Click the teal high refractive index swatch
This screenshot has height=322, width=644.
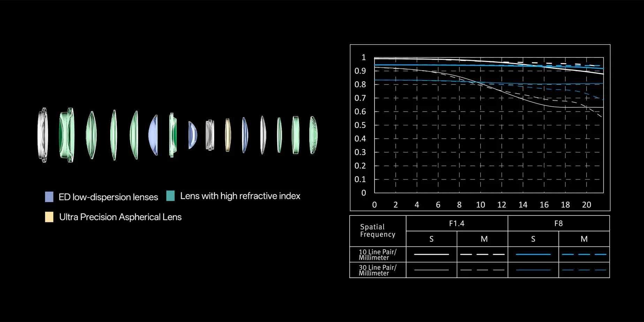click(171, 196)
